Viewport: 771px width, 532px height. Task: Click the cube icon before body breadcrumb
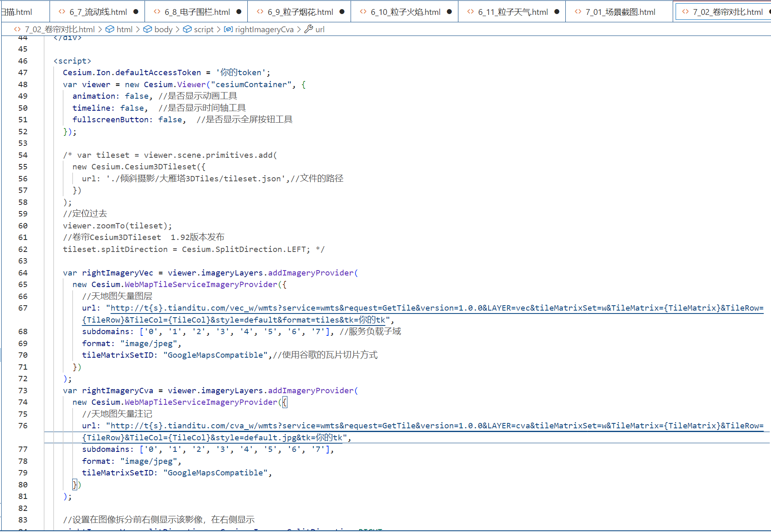pos(147,29)
